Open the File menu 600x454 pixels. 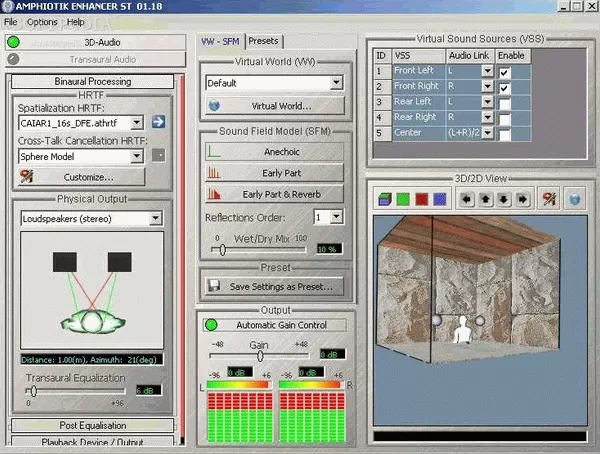[x=10, y=22]
